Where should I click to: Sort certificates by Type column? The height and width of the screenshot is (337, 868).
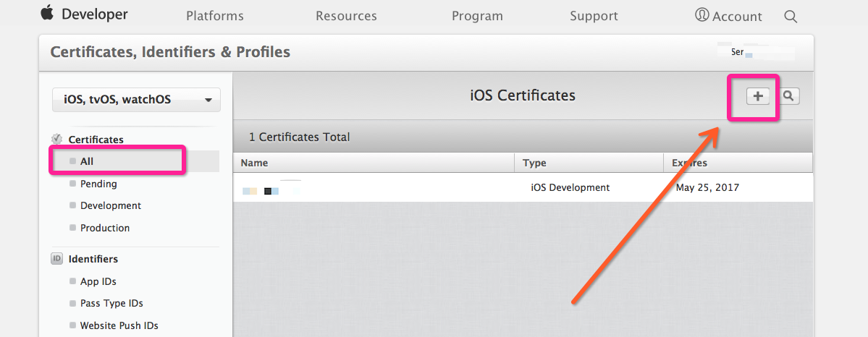(x=589, y=163)
